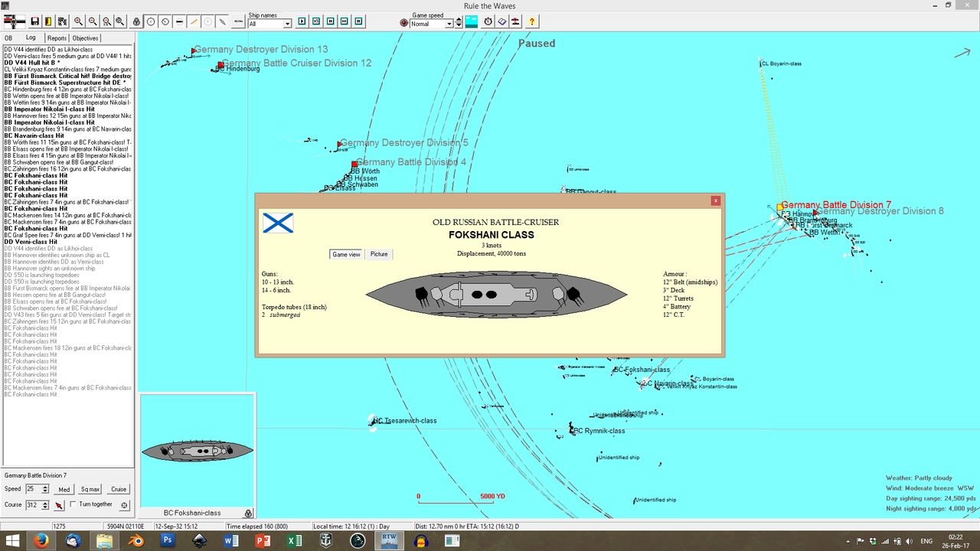This screenshot has height=551, width=980.
Task: Open the signal book icon
Action: (x=504, y=21)
